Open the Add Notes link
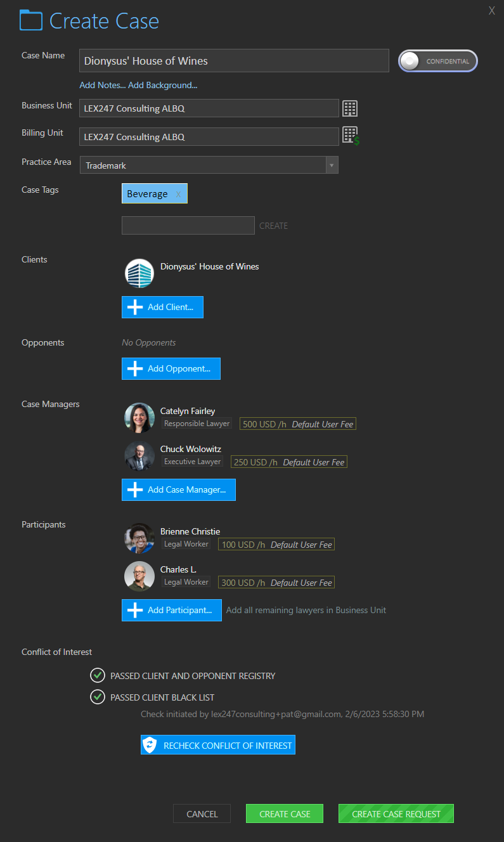 coord(103,85)
